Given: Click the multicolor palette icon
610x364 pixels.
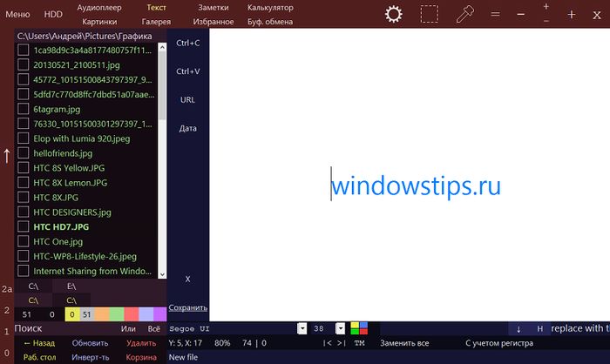Looking at the screenshot, I should (358, 328).
